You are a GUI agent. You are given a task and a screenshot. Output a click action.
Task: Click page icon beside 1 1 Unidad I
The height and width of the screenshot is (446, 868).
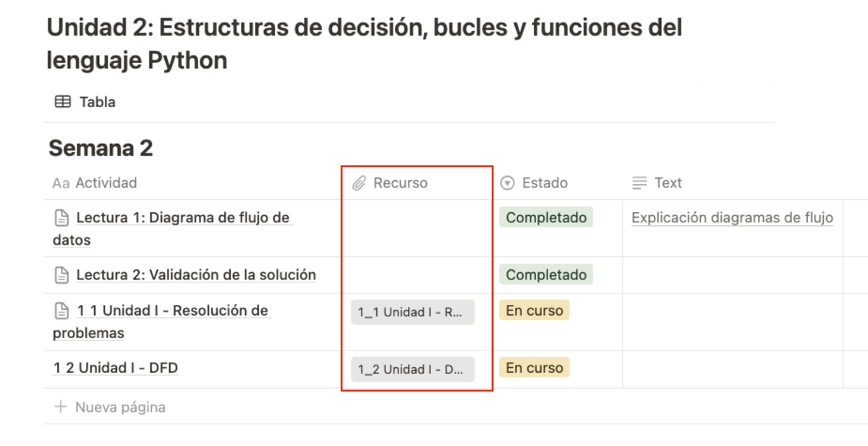point(61,311)
